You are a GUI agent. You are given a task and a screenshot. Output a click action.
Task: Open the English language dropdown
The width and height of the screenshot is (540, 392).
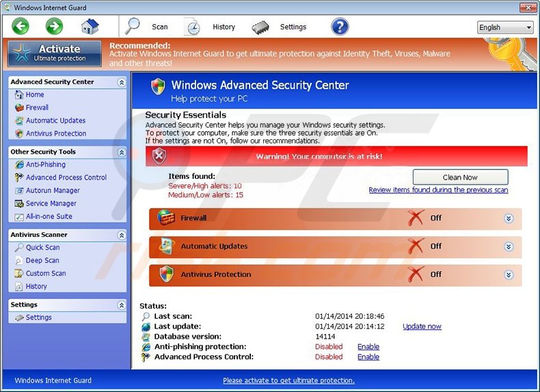505,27
